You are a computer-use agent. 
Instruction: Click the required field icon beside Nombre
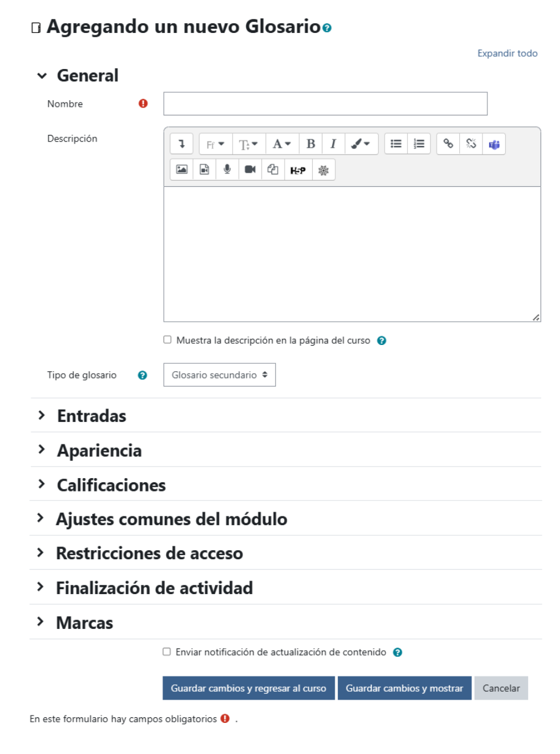click(144, 104)
